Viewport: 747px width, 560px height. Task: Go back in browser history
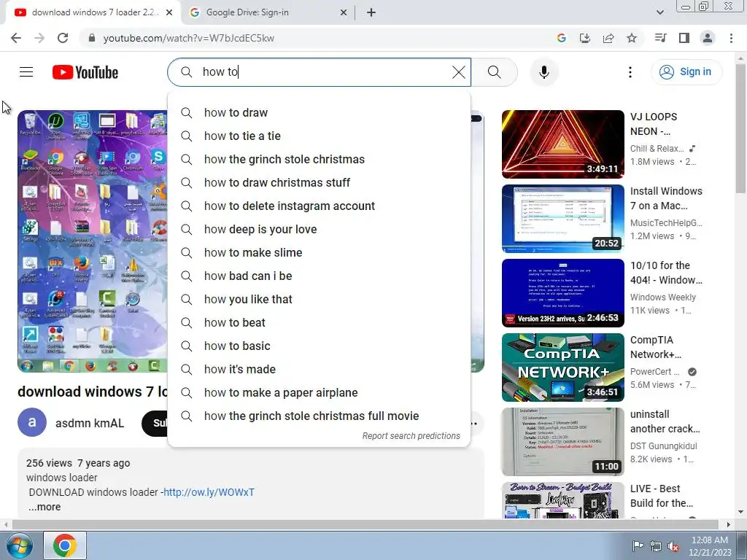click(x=16, y=38)
